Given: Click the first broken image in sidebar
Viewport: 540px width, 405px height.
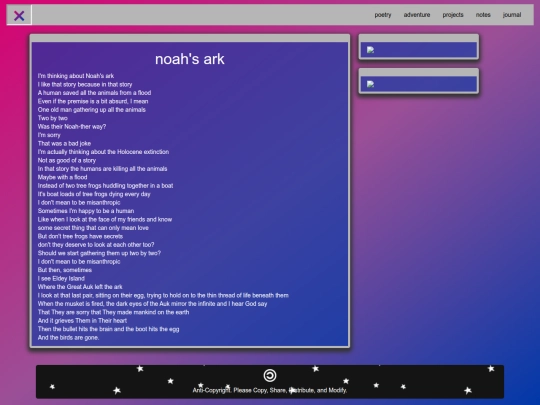Looking at the screenshot, I should point(371,50).
